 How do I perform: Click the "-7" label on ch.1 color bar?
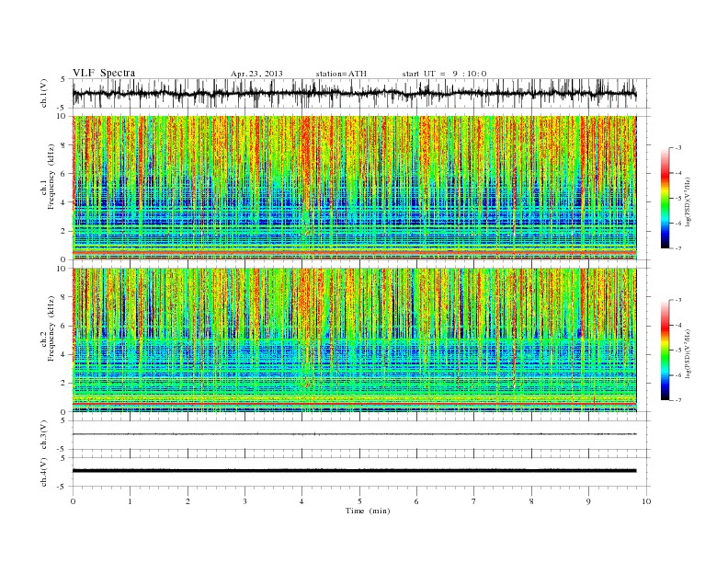coord(677,248)
